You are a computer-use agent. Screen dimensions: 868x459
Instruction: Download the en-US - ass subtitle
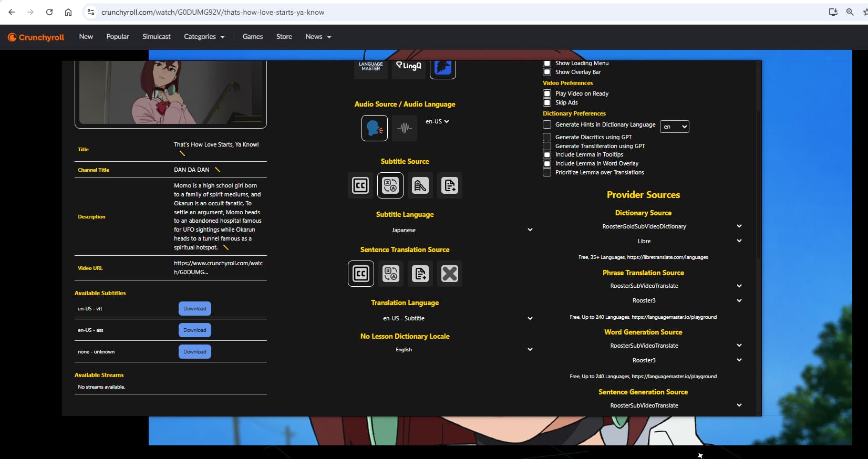tap(195, 330)
